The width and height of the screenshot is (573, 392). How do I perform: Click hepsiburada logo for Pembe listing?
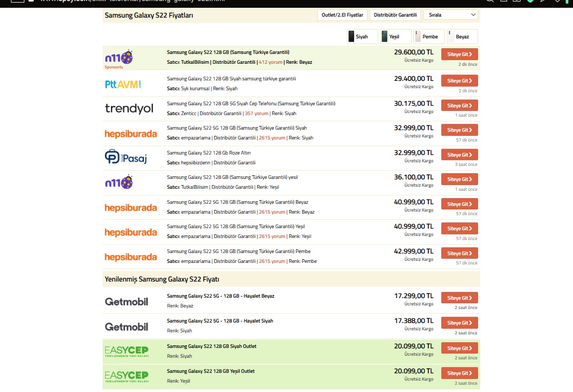point(131,257)
